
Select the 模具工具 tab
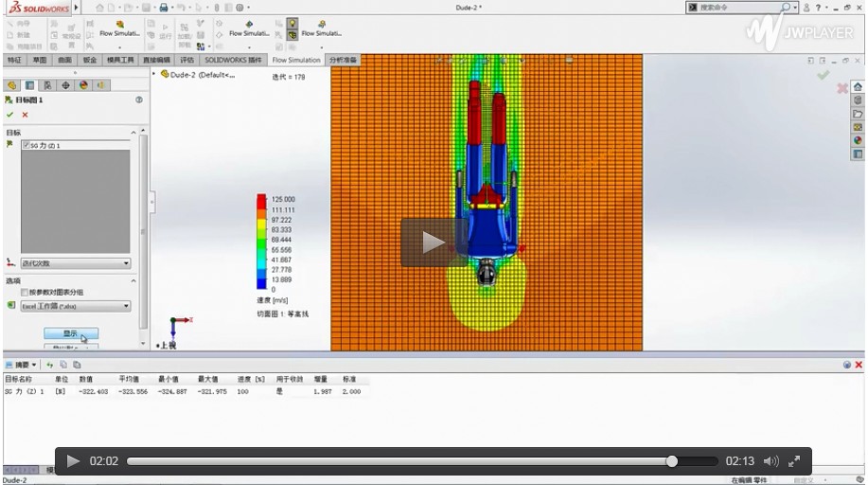coord(120,60)
